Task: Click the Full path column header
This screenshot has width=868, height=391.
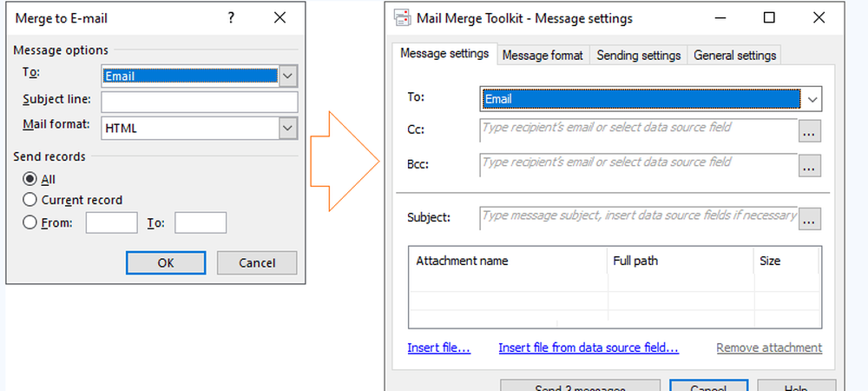Action: tap(681, 261)
